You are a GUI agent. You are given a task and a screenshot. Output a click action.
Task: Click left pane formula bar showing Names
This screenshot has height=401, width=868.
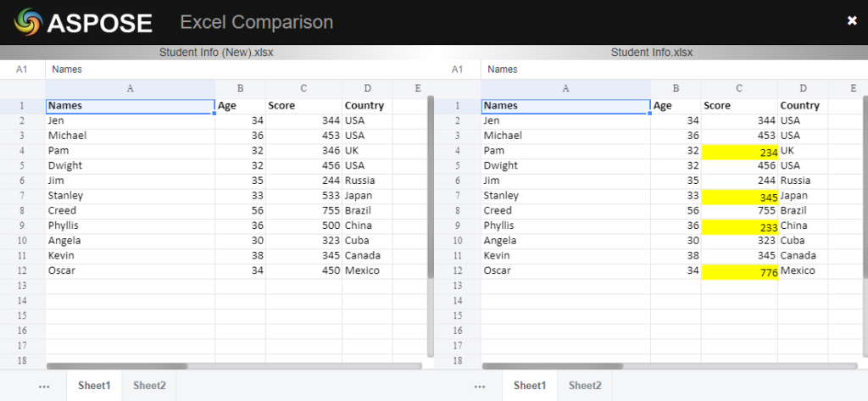pyautogui.click(x=237, y=70)
